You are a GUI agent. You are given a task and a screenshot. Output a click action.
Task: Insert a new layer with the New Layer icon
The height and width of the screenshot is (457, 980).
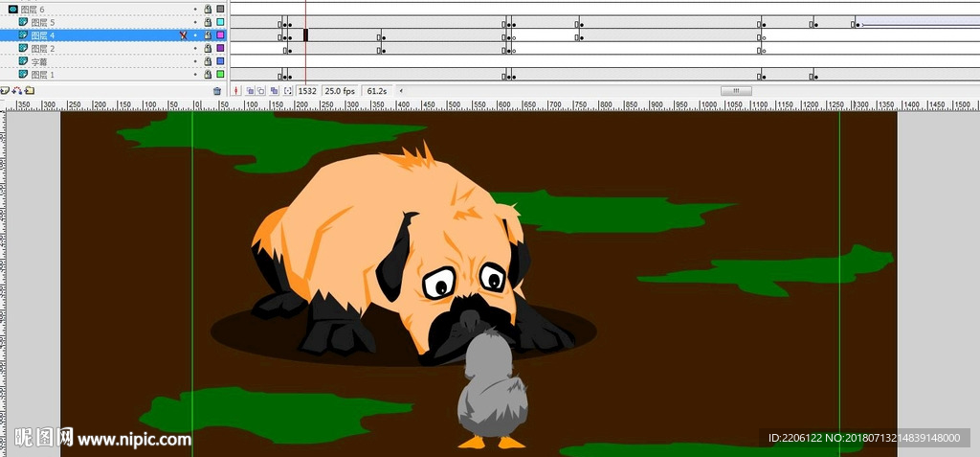[5, 91]
